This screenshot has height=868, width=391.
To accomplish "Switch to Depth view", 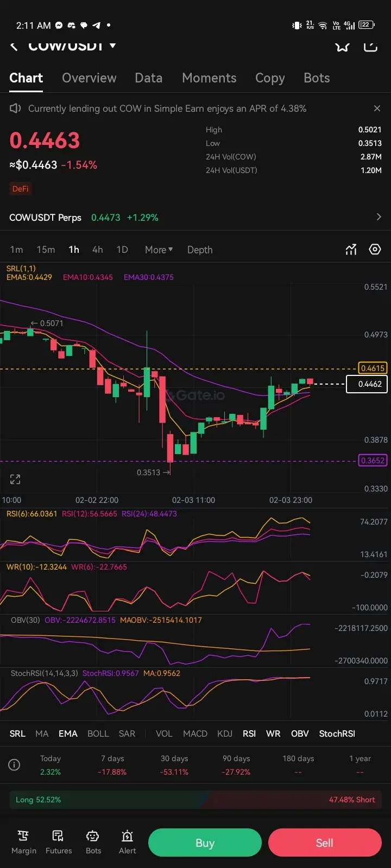I will (200, 250).
